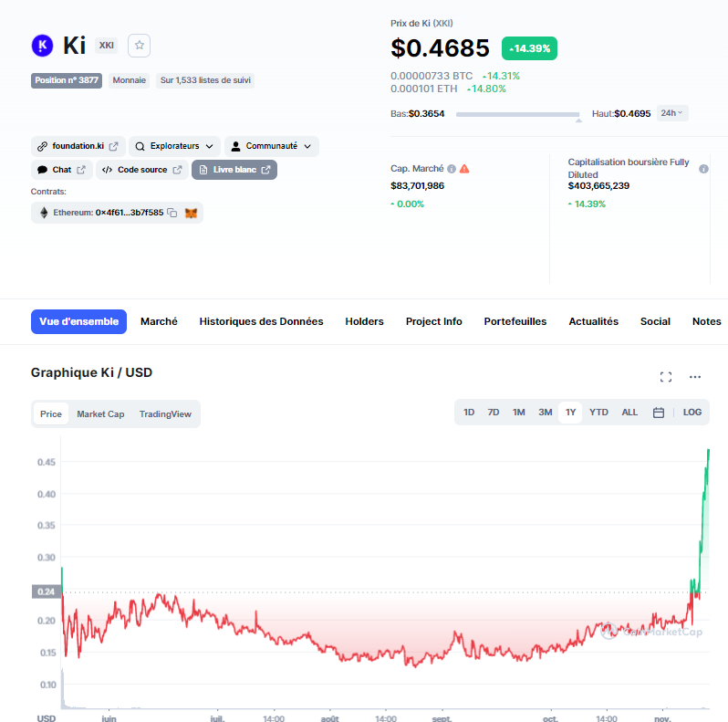Click the Ki coin logo icon
This screenshot has height=722, width=728.
click(x=42, y=46)
